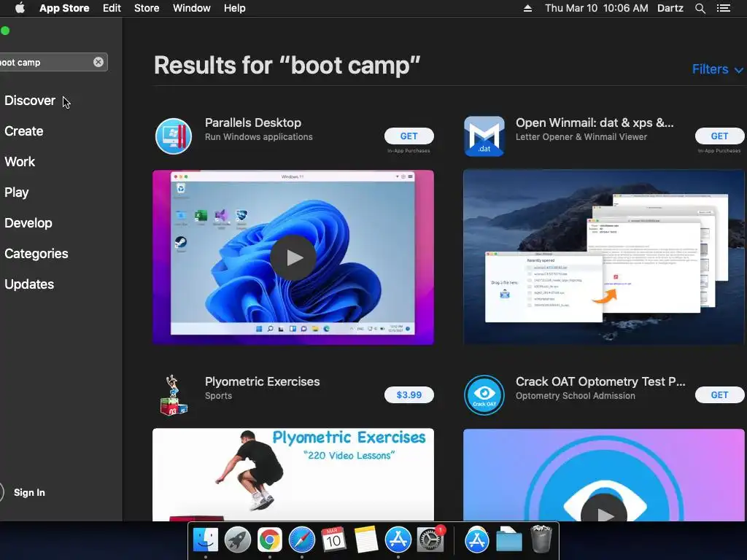The image size is (747, 560).
Task: Open the Help menu
Action: tap(235, 8)
